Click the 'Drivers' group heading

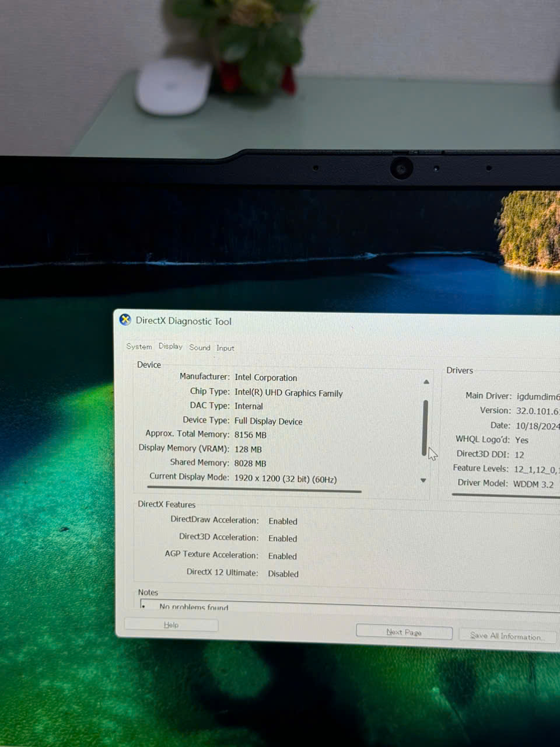(460, 371)
